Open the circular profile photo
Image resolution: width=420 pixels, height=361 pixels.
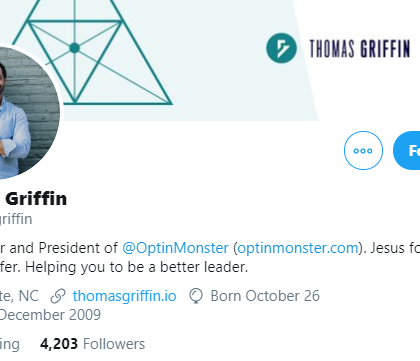[28, 113]
